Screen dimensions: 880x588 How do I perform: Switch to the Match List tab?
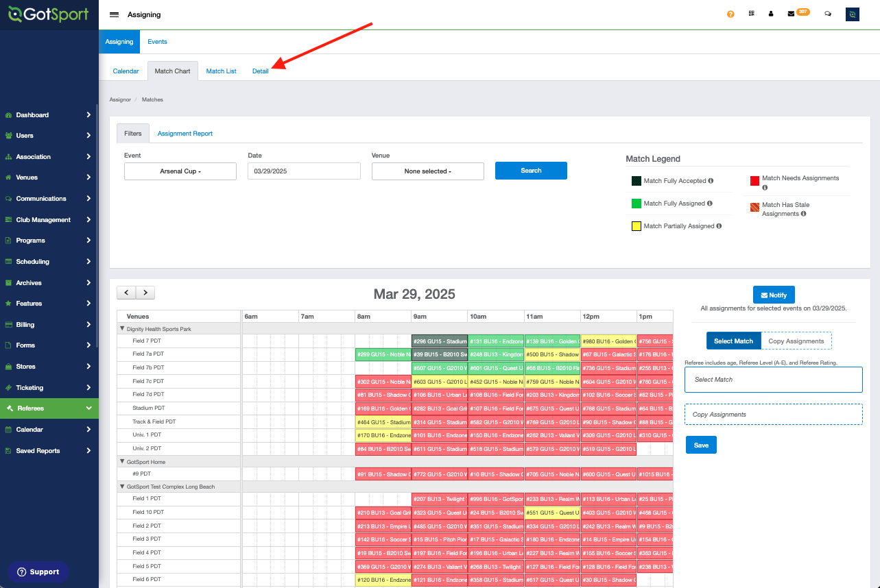pyautogui.click(x=221, y=71)
